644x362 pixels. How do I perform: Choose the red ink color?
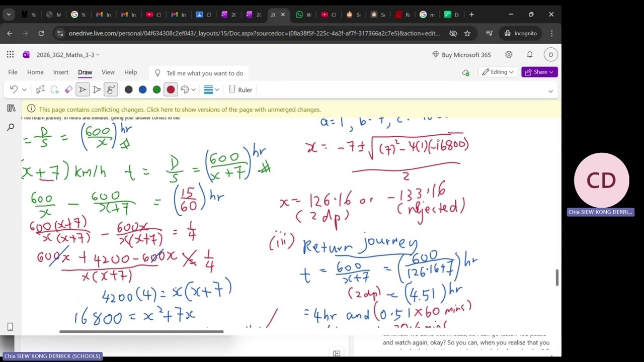tap(171, 90)
